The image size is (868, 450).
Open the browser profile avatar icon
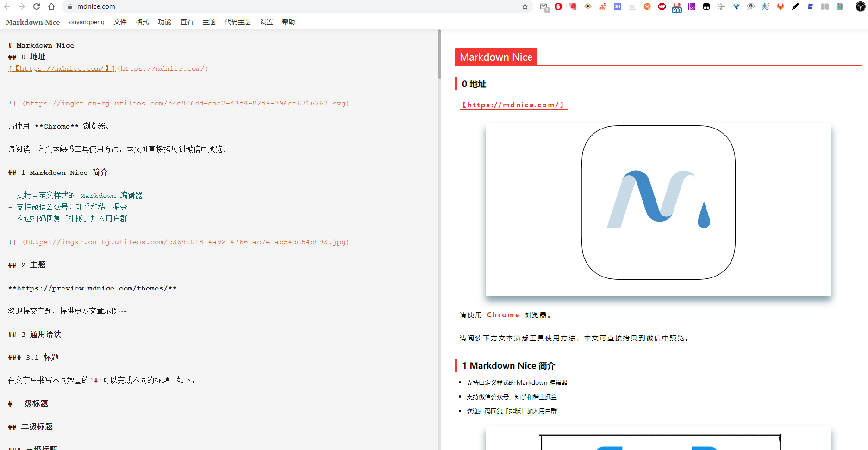pos(860,6)
